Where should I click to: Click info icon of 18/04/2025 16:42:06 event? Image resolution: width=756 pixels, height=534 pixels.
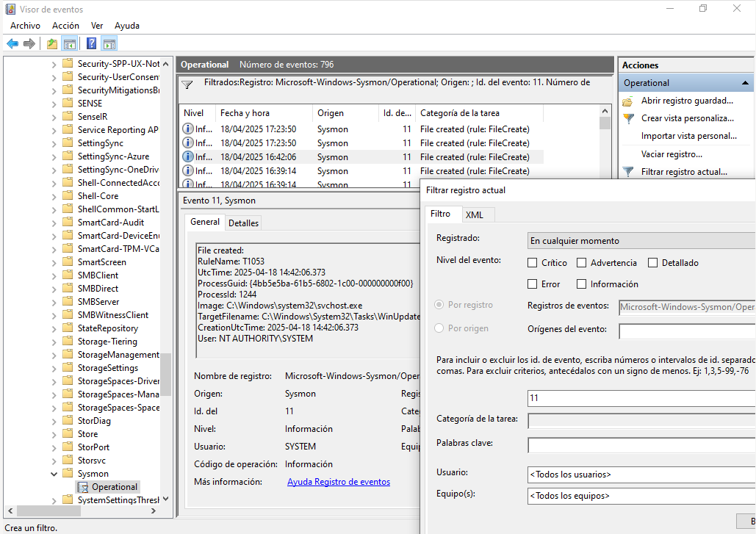187,156
